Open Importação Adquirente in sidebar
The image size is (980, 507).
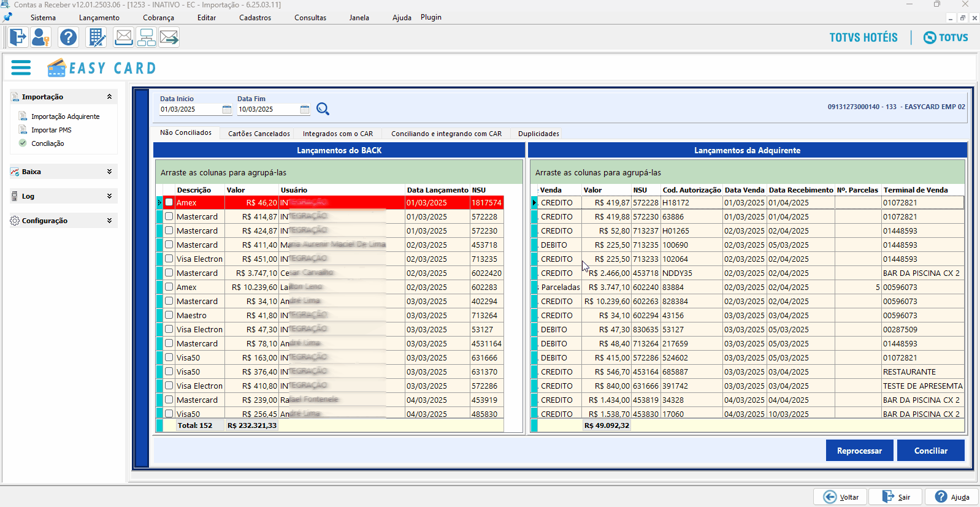point(65,116)
